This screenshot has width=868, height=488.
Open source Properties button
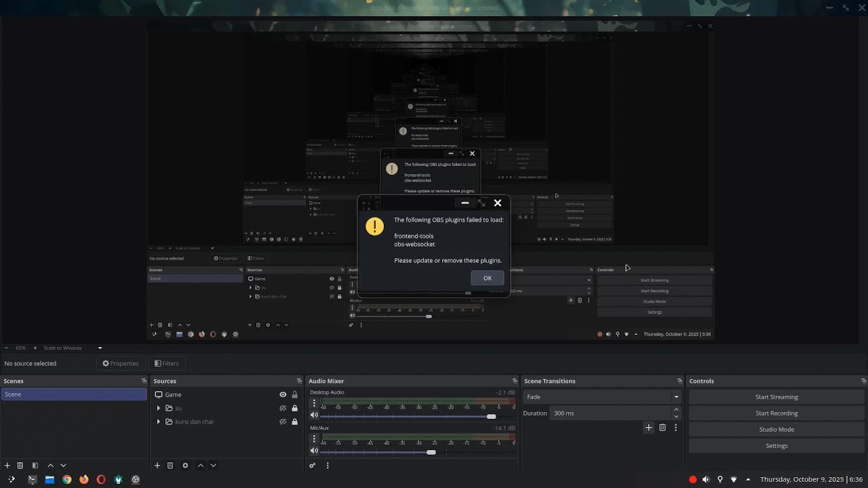click(120, 363)
